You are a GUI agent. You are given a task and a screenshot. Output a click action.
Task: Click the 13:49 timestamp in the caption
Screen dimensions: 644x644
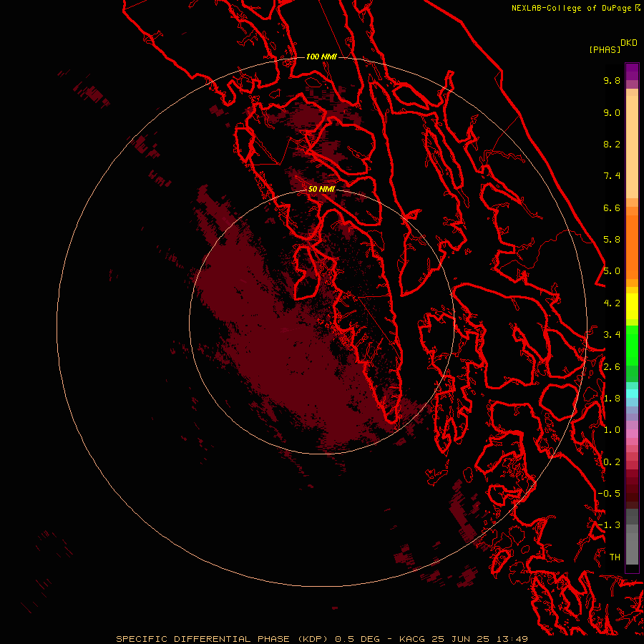(x=512, y=639)
